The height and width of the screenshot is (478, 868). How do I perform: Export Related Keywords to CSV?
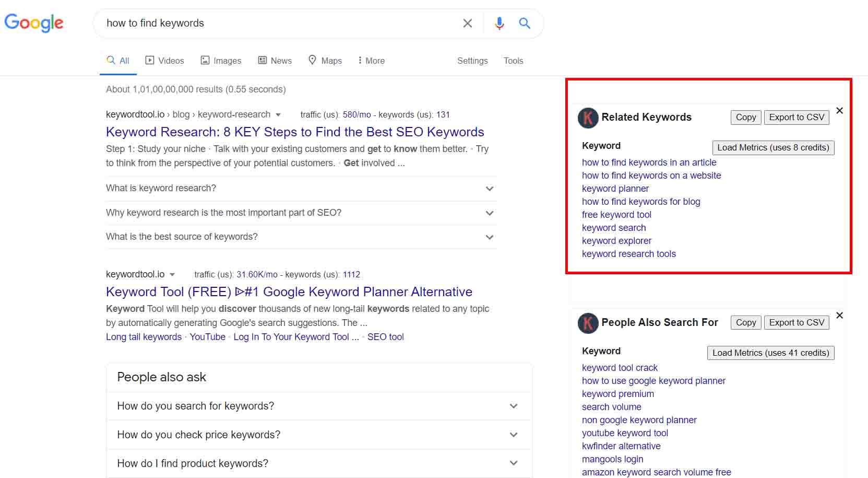[796, 118]
